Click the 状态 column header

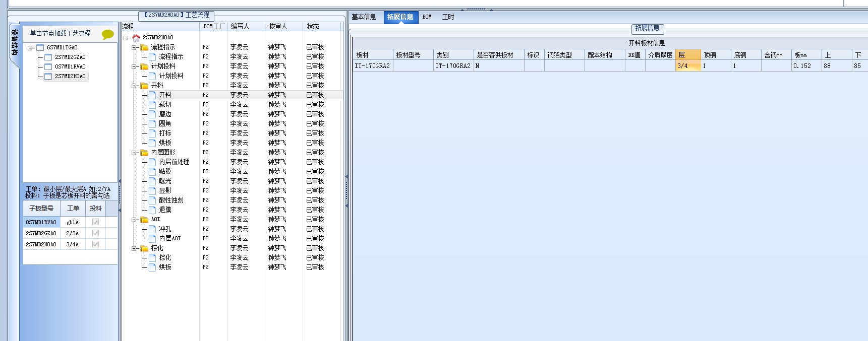323,26
